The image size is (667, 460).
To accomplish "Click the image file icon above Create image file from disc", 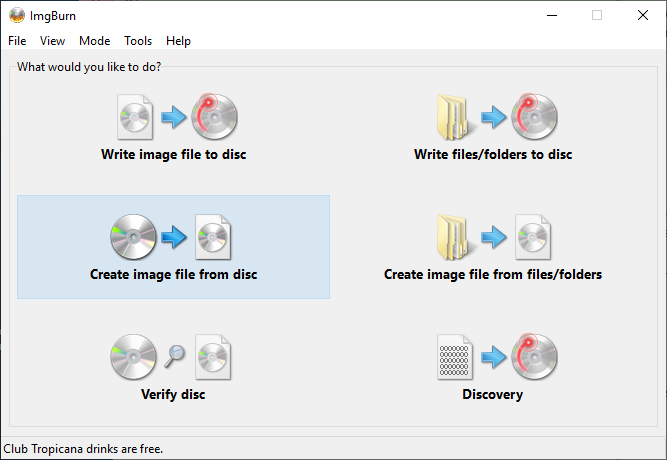I will [213, 237].
